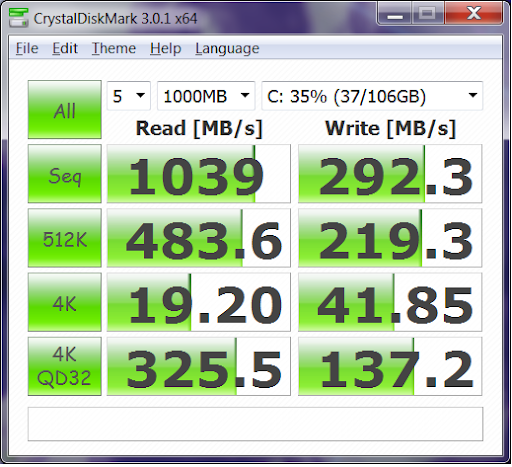Start the 4K benchmark test
512x467 pixels.
coord(65,302)
